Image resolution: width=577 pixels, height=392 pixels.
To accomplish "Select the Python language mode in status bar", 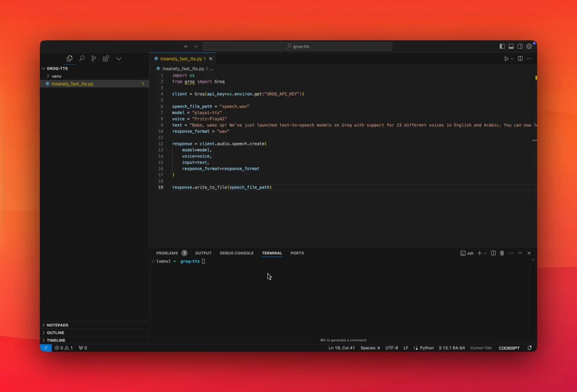I will pos(427,348).
